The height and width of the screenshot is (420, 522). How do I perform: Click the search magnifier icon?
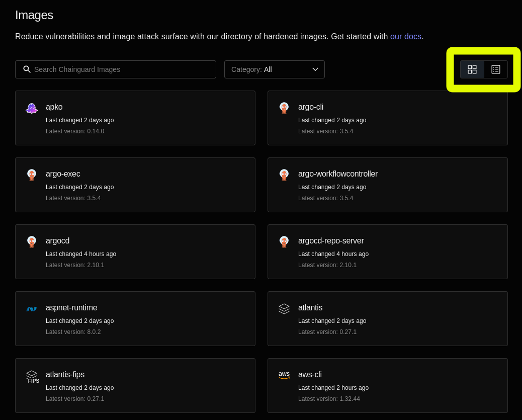pyautogui.click(x=27, y=69)
